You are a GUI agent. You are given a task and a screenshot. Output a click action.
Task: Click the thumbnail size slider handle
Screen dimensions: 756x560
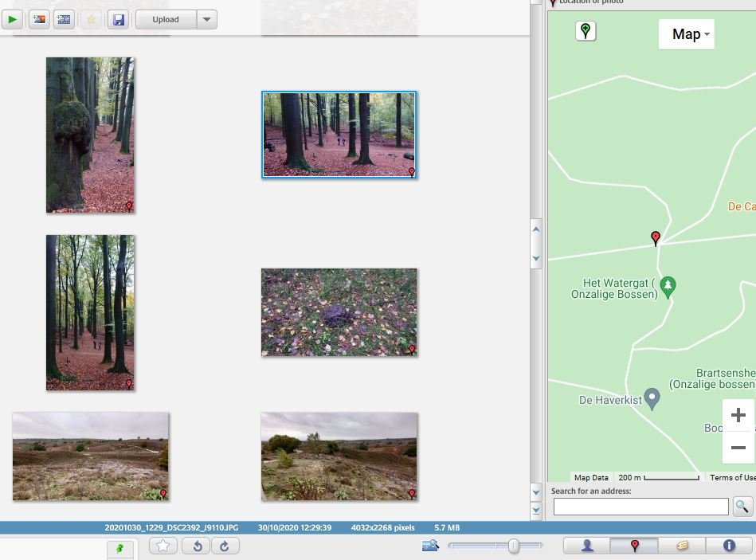pyautogui.click(x=514, y=546)
